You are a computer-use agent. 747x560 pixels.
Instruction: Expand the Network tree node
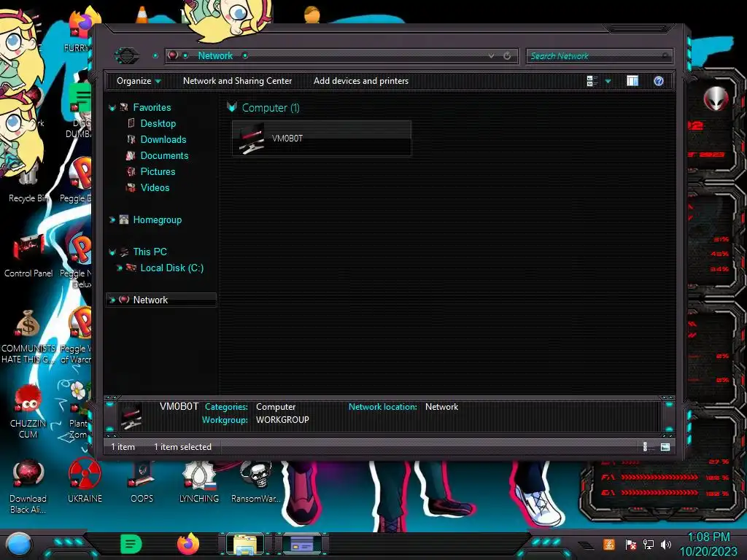click(x=112, y=300)
